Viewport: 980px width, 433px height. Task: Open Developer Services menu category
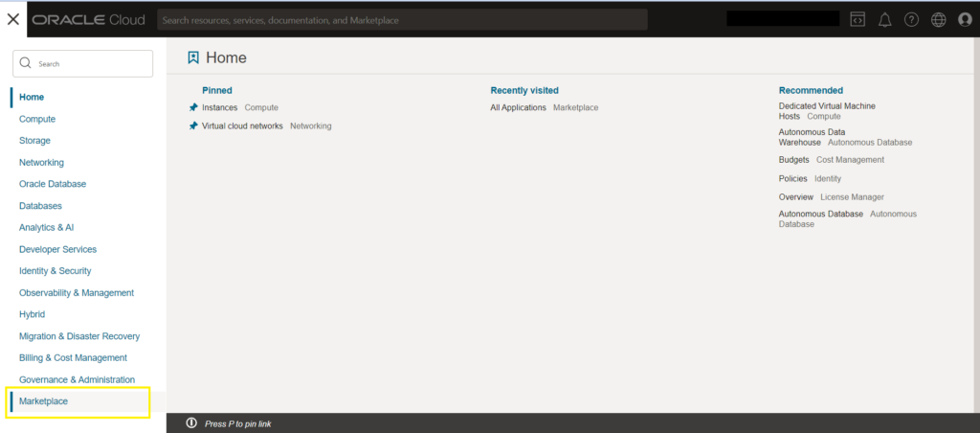57,249
